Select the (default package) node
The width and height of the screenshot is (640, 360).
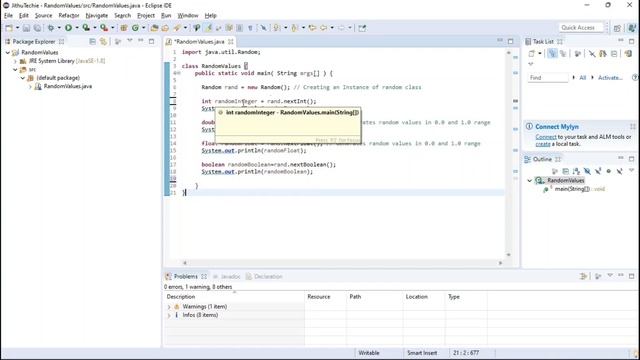pos(58,78)
